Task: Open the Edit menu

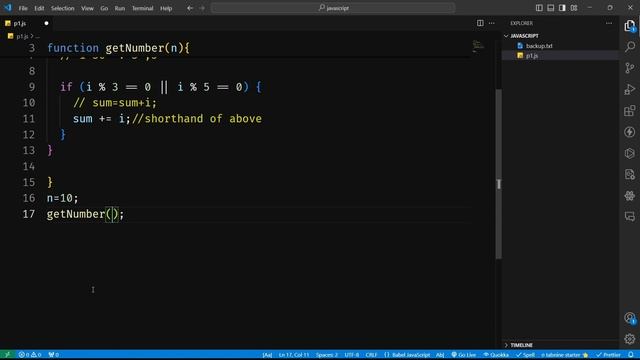Action: tap(39, 8)
